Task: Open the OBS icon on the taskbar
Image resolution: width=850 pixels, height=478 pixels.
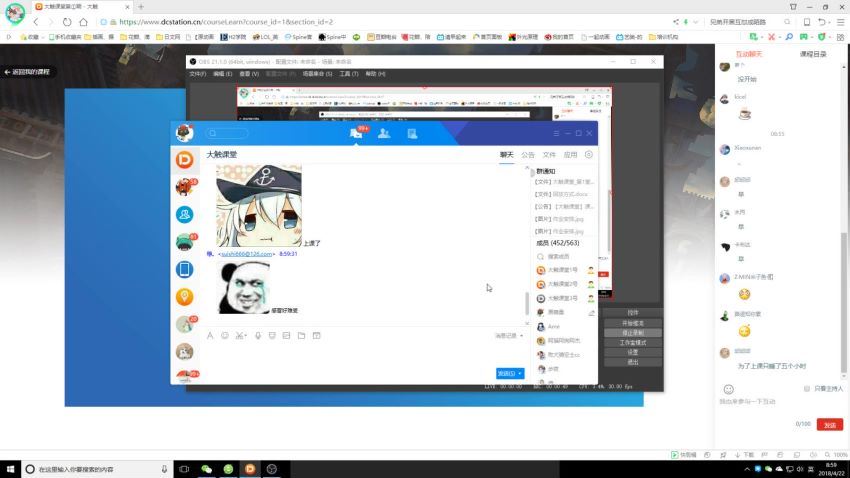Action: click(272, 469)
